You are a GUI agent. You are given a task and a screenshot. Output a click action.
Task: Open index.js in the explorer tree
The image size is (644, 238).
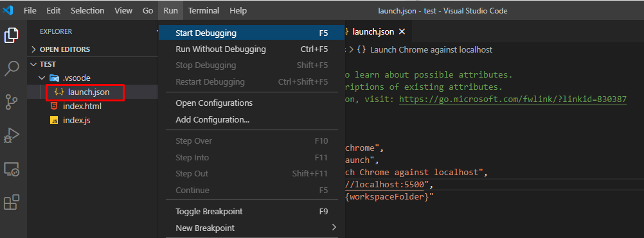coord(76,121)
